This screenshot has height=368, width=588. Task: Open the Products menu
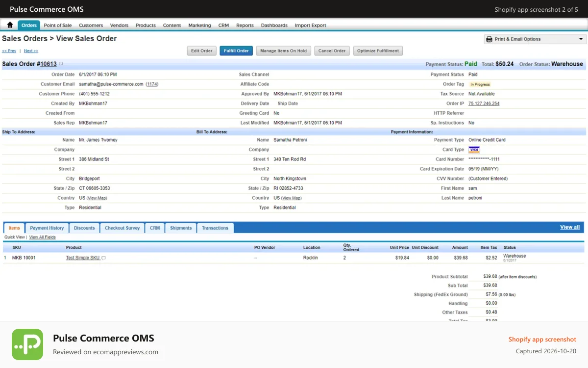(146, 26)
